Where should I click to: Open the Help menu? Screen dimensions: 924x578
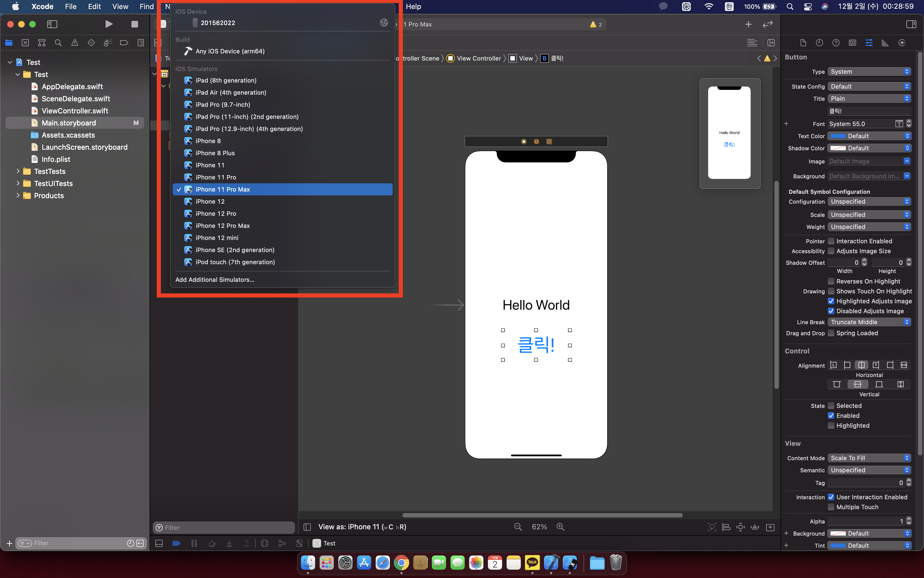tap(413, 7)
